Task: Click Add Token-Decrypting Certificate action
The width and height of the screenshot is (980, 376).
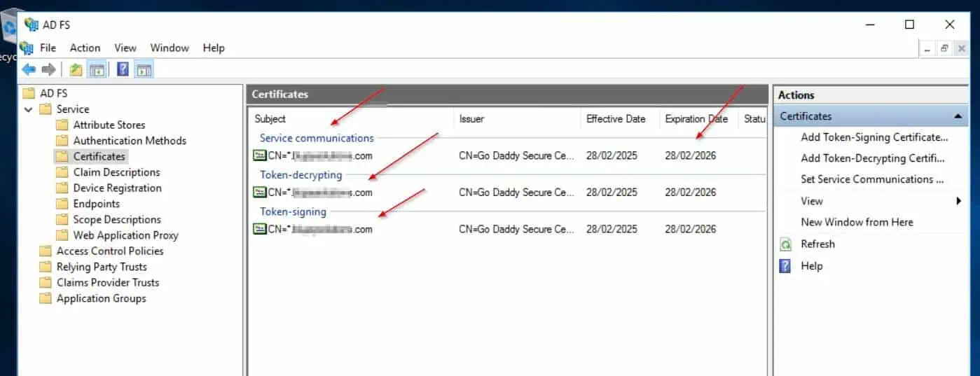Action: pos(873,158)
